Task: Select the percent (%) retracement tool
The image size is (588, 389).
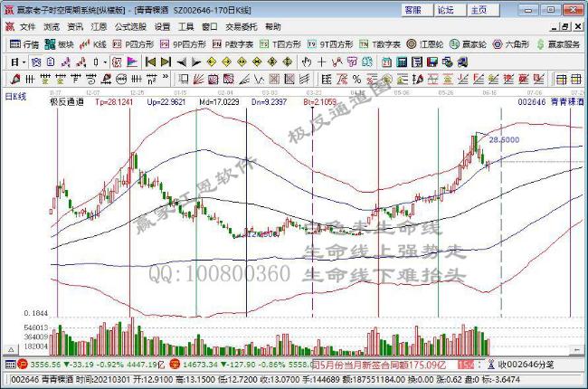Action: pyautogui.click(x=356, y=79)
